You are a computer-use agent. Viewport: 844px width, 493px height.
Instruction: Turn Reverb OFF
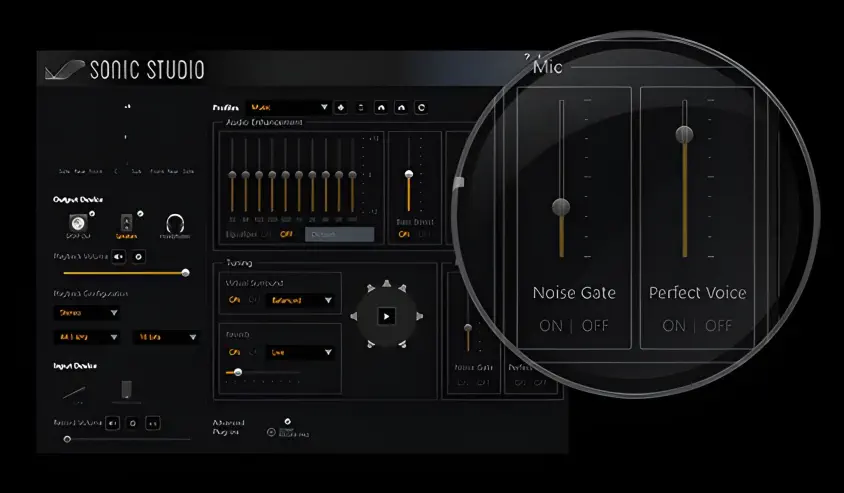(254, 353)
